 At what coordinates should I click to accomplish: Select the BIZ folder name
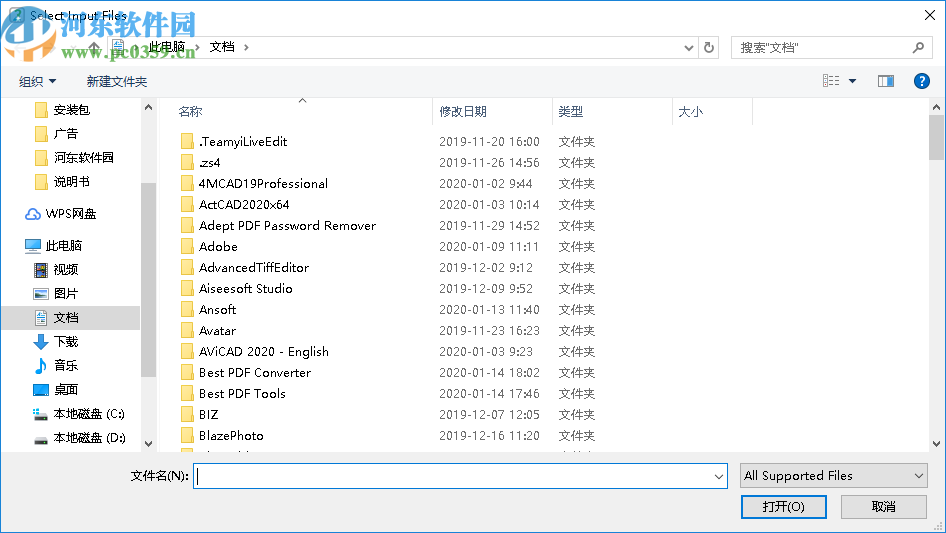[x=208, y=415]
